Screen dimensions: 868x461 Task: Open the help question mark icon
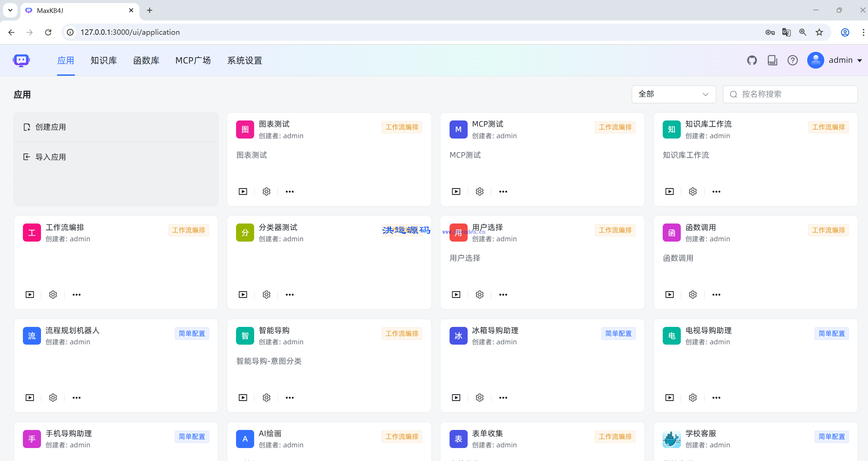click(793, 60)
